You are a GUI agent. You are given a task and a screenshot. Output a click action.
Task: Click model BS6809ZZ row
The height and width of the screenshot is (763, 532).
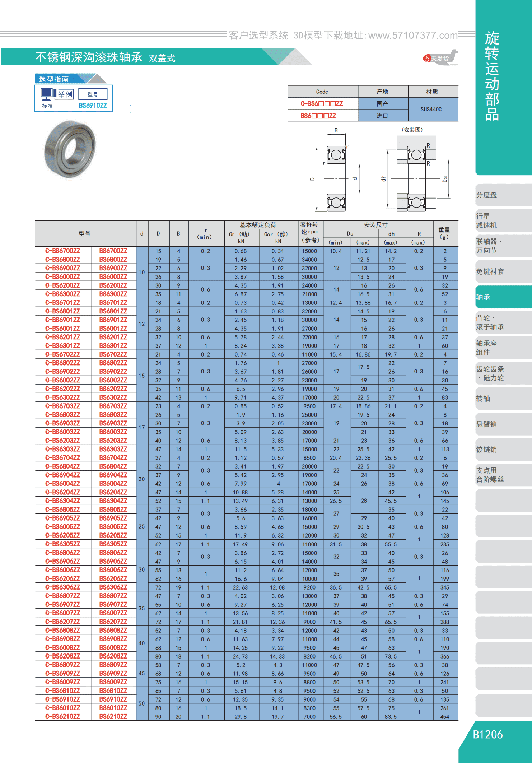[x=113, y=665]
